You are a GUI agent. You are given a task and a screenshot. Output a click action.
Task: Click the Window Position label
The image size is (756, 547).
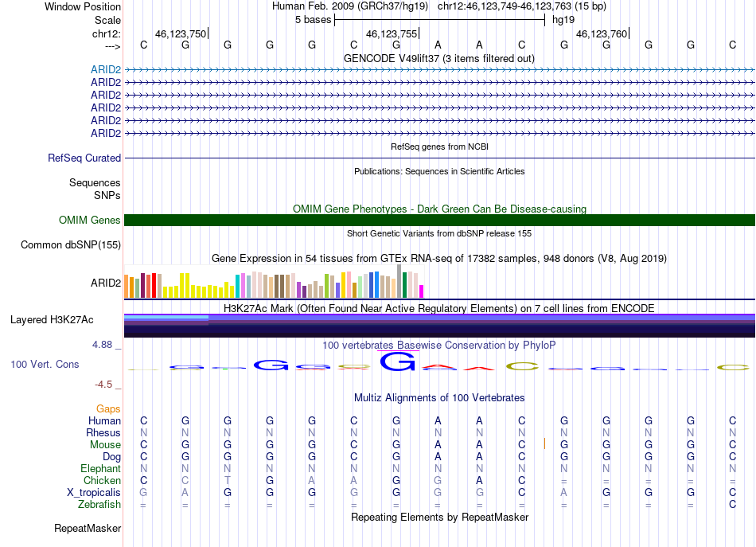click(83, 6)
